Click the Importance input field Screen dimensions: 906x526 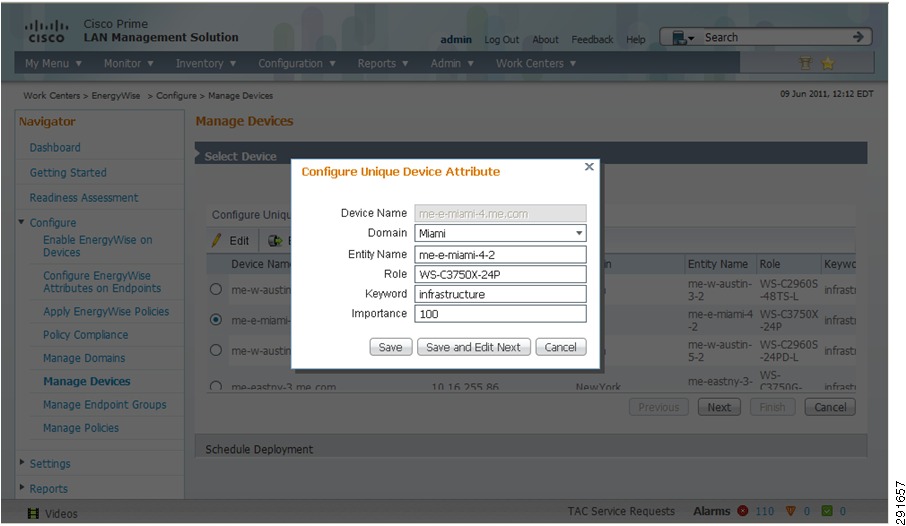pos(500,313)
